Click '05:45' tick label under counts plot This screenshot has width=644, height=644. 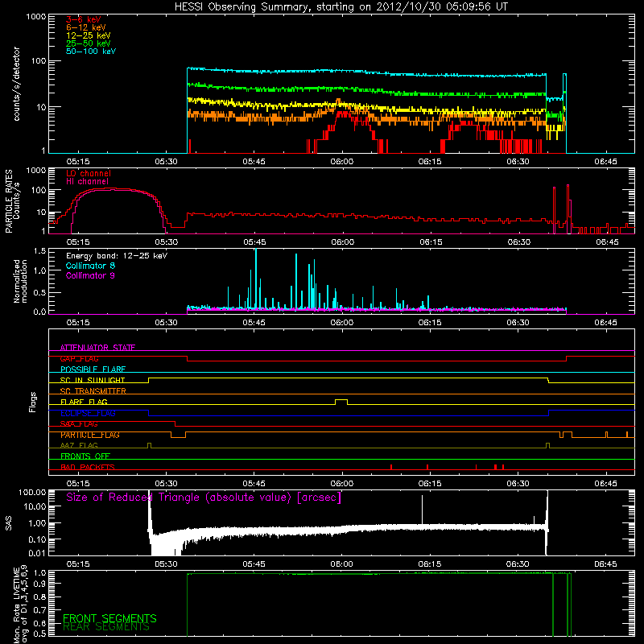click(x=254, y=162)
